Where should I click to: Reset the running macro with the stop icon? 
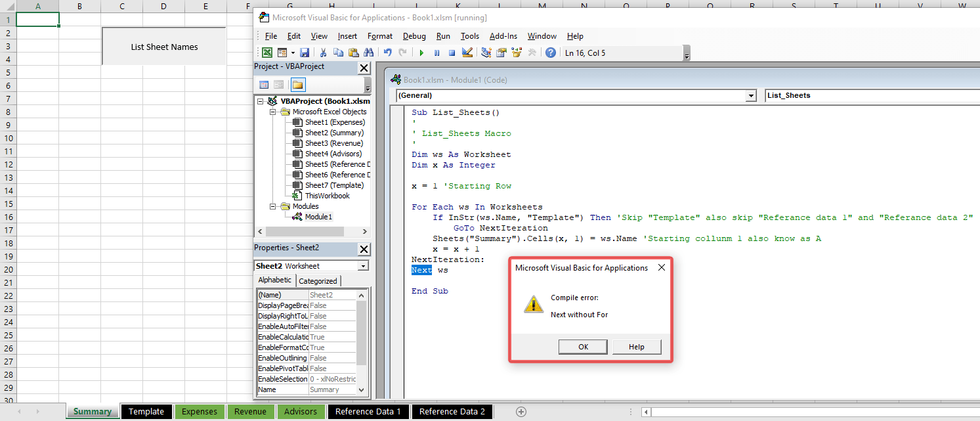click(452, 53)
